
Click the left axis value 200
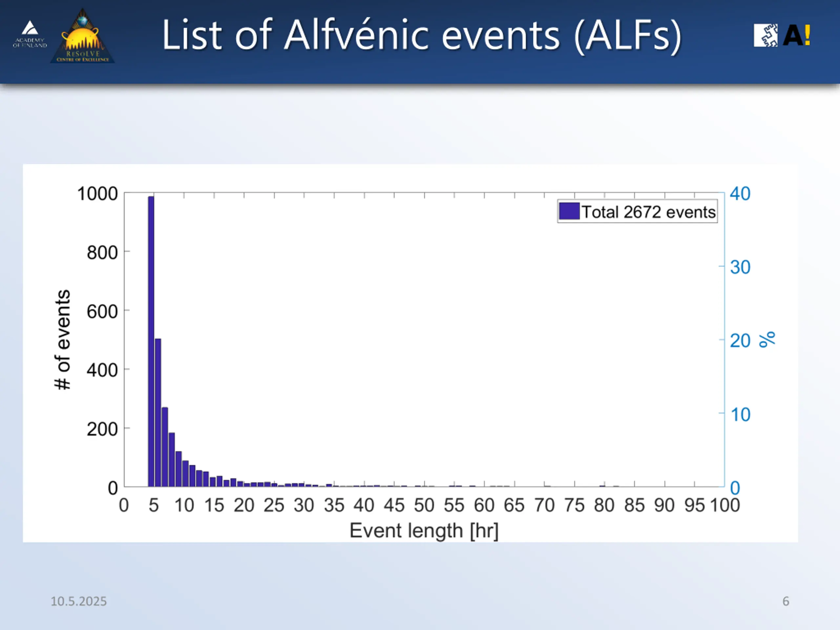tap(102, 429)
